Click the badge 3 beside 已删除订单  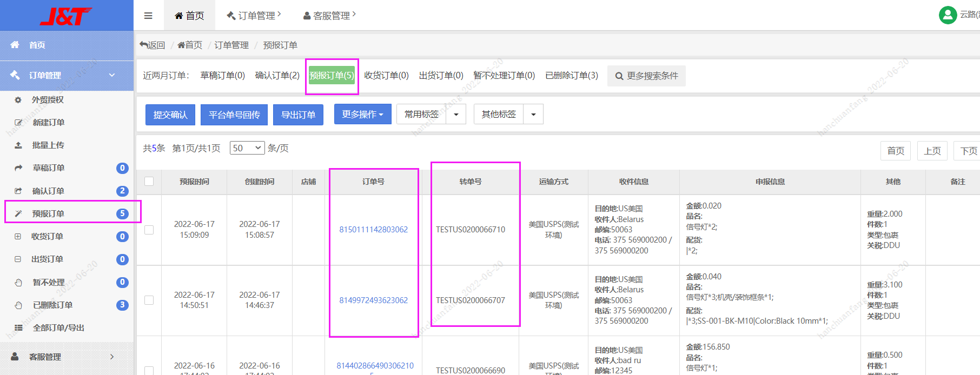122,305
